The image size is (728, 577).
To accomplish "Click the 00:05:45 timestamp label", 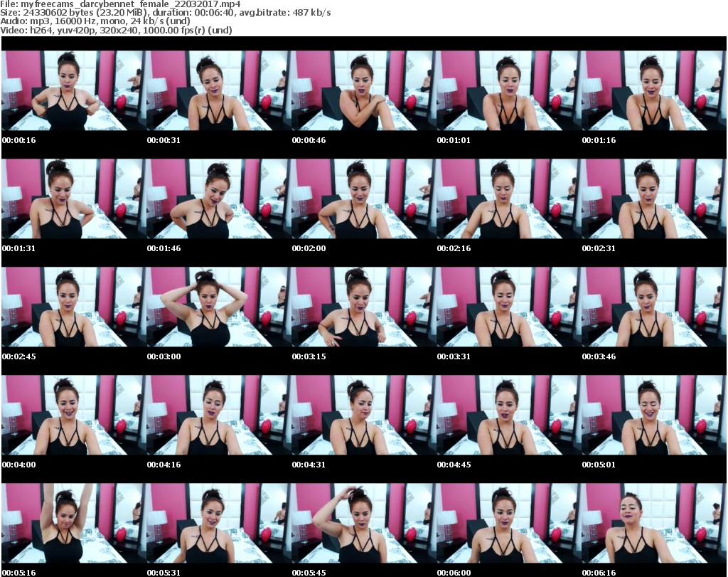I will pos(309,573).
